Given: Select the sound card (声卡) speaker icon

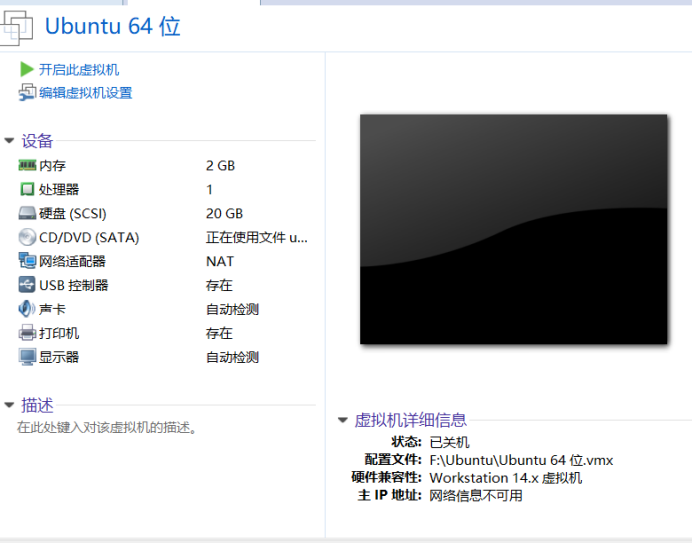Looking at the screenshot, I should tap(26, 309).
